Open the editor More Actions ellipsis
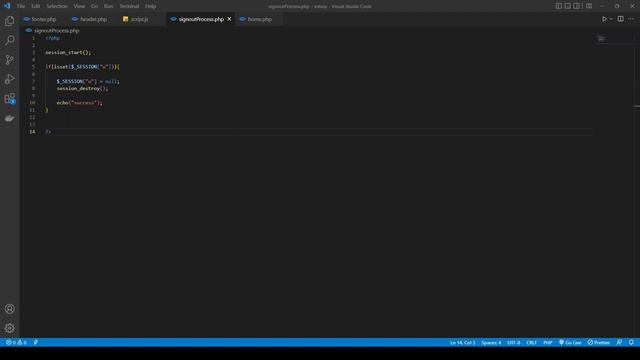This screenshot has height=360, width=640. tap(631, 19)
